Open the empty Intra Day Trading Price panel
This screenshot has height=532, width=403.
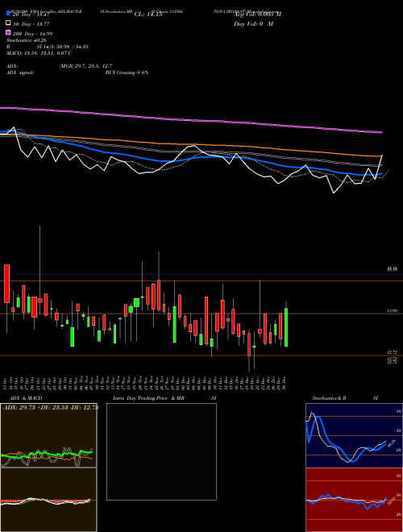(x=161, y=451)
